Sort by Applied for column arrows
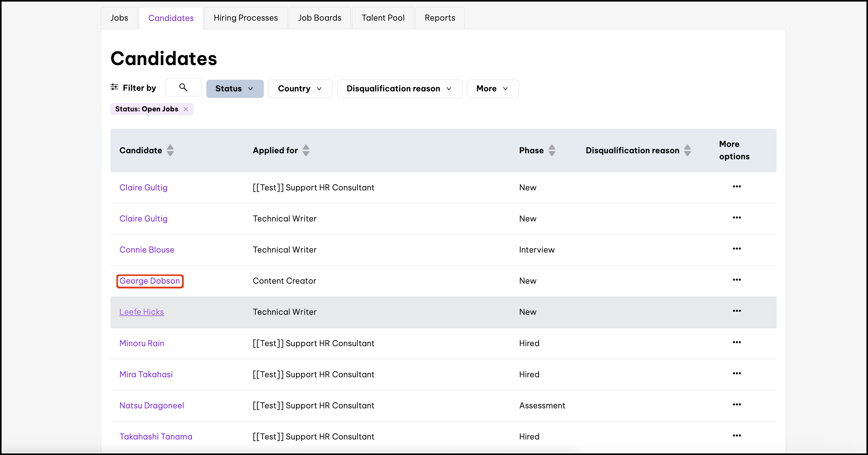The height and width of the screenshot is (455, 868). coord(306,150)
